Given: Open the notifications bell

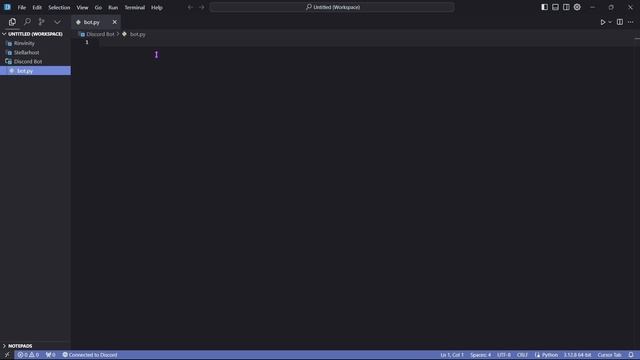Looking at the screenshot, I should (631, 355).
